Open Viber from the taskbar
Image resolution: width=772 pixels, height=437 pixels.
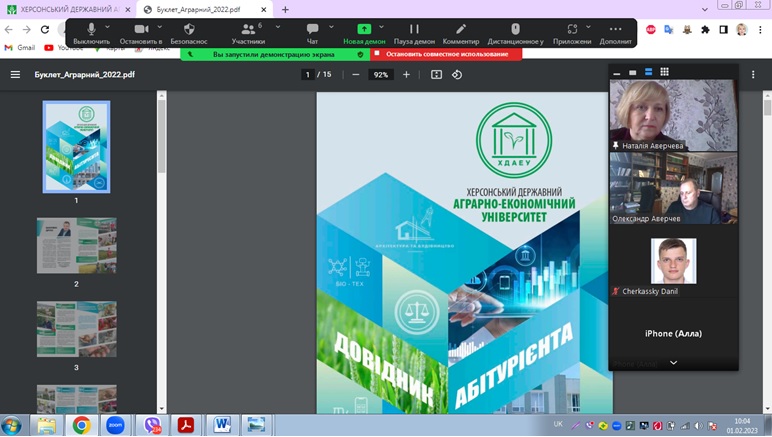[153, 425]
